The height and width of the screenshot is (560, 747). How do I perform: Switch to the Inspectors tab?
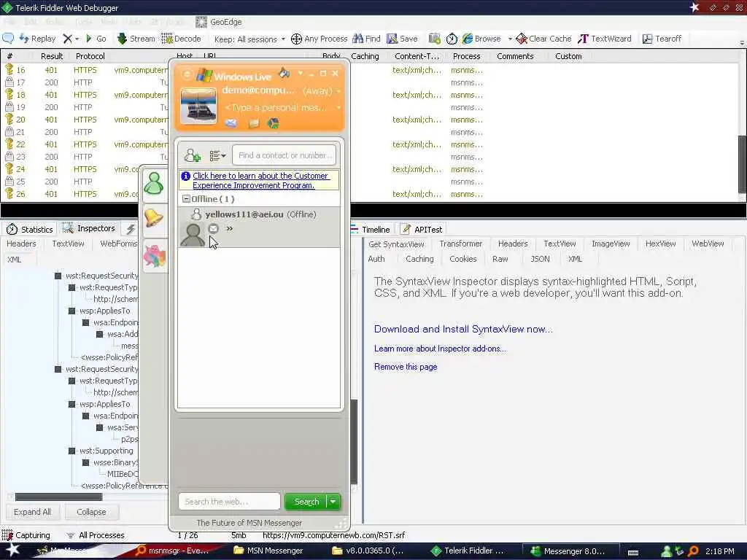tap(88, 228)
